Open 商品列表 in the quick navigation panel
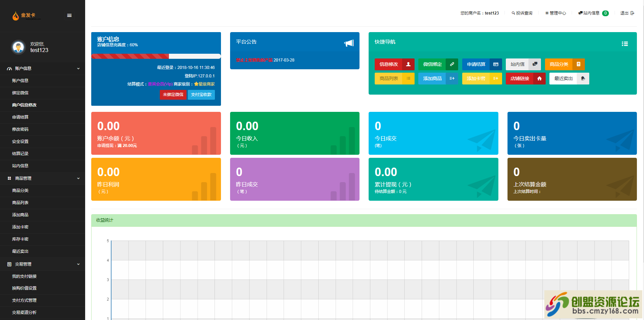The width and height of the screenshot is (644, 320). [x=394, y=78]
